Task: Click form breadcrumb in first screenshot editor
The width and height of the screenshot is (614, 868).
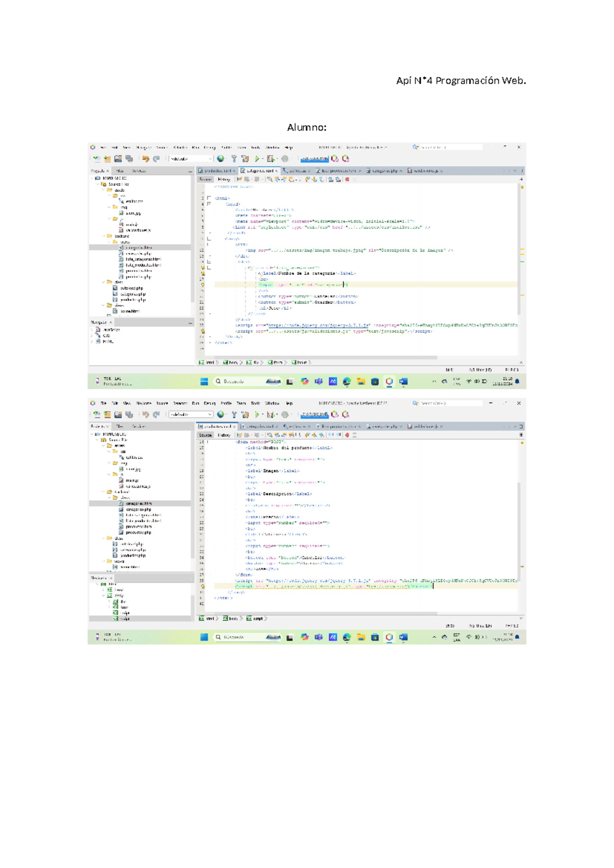Action: pyautogui.click(x=275, y=362)
